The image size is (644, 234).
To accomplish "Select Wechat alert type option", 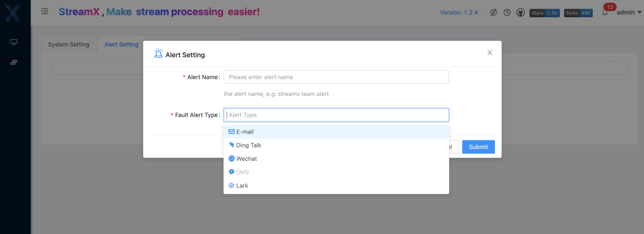I will click(x=336, y=158).
